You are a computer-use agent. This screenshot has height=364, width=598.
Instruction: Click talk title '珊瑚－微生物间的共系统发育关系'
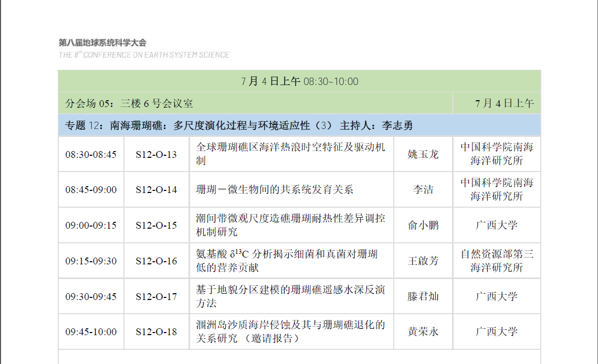point(275,190)
